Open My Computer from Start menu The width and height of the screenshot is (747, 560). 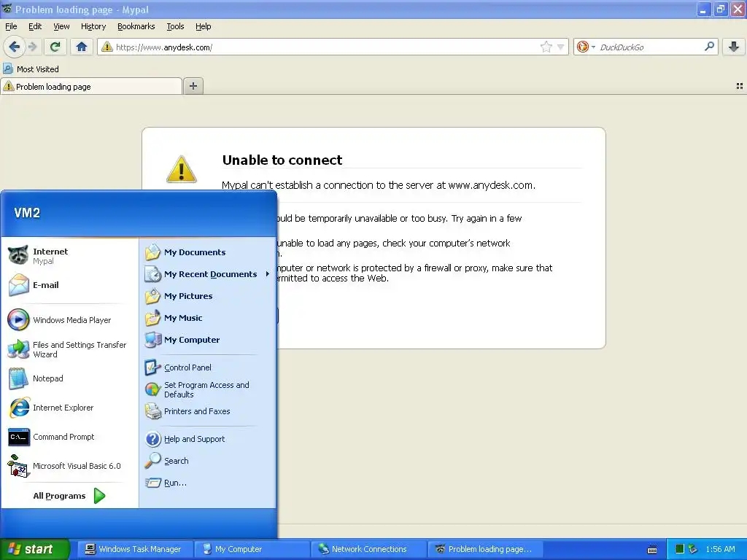click(x=208, y=340)
